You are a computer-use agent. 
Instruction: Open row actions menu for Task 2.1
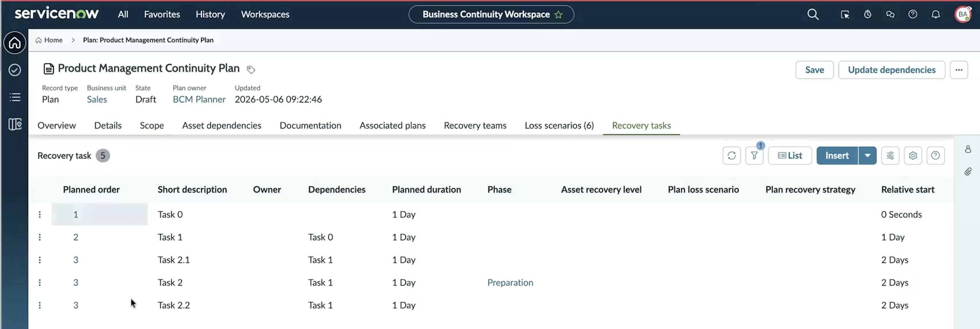40,260
